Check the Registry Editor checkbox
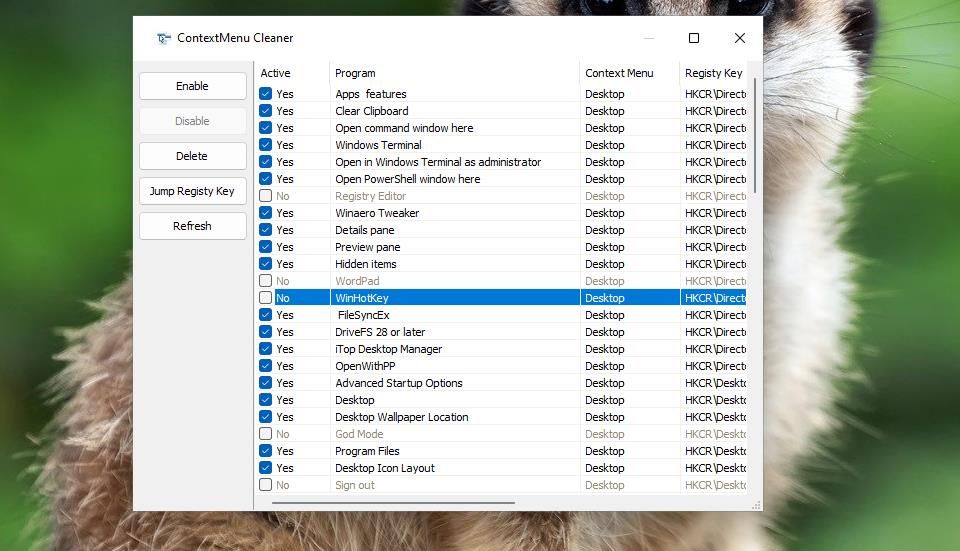The height and width of the screenshot is (551, 960). point(266,196)
